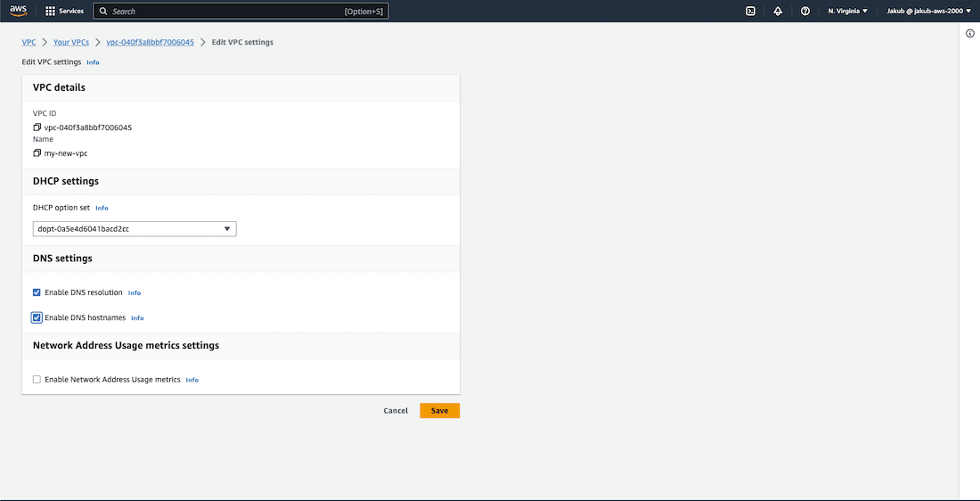Disable the DNS resolution checkbox

[37, 292]
